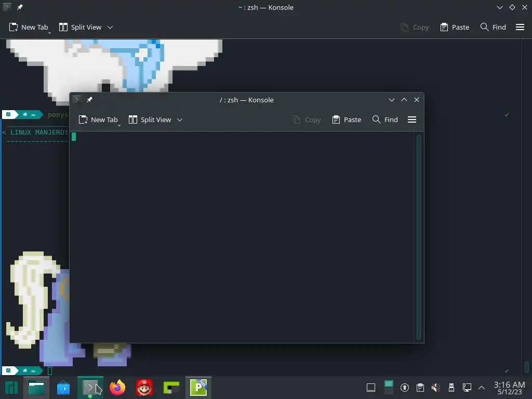Click Paste in front Konsole toolbar

click(x=347, y=120)
